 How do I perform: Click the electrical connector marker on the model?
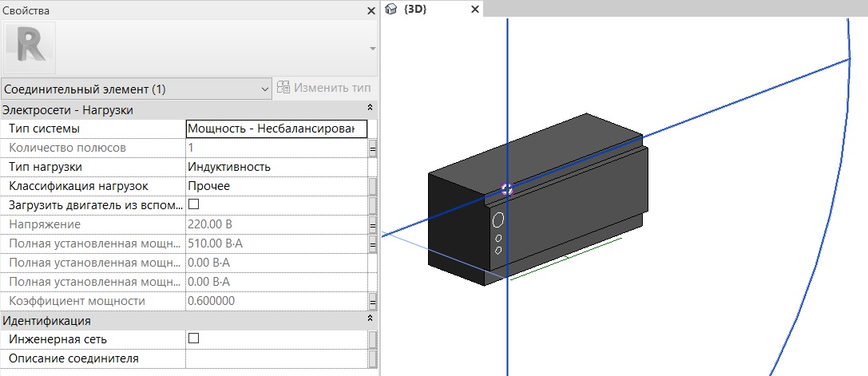505,189
